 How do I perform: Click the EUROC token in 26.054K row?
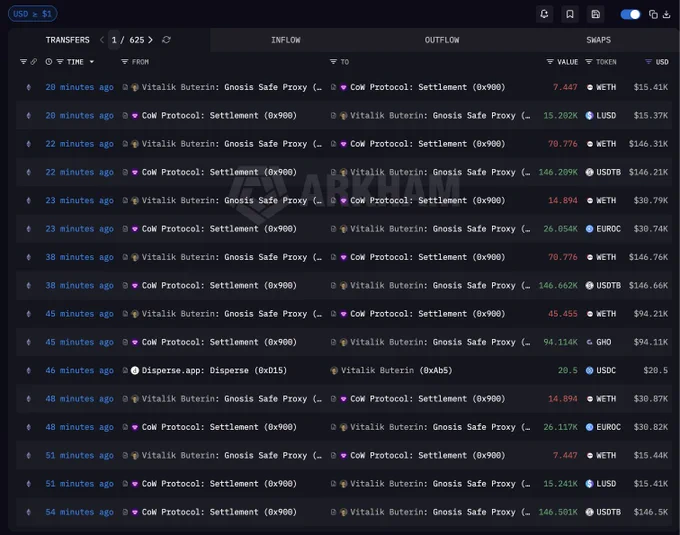(608, 229)
